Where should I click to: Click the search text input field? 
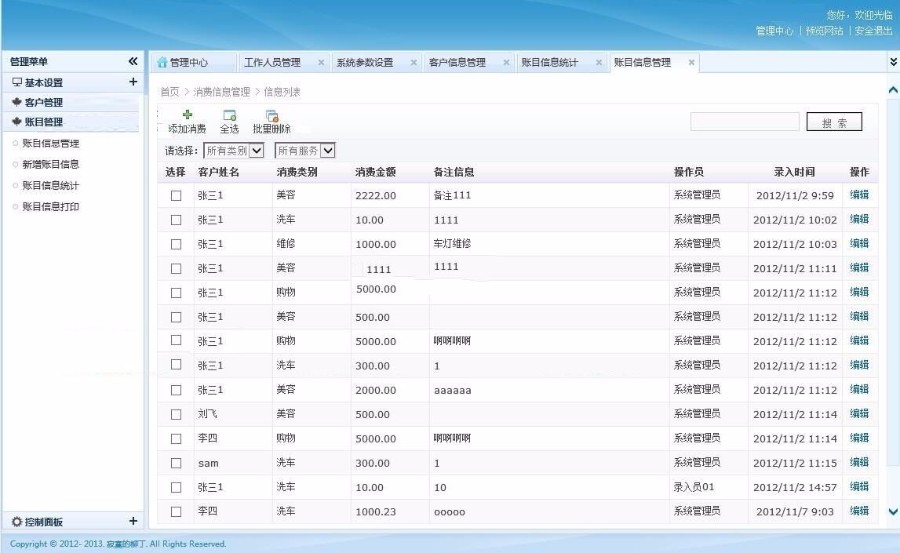coord(744,122)
